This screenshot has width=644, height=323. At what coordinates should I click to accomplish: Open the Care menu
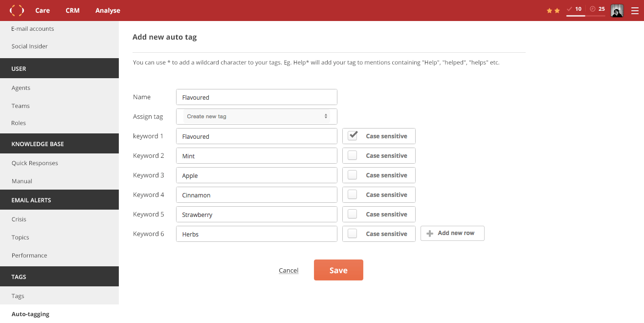(43, 10)
